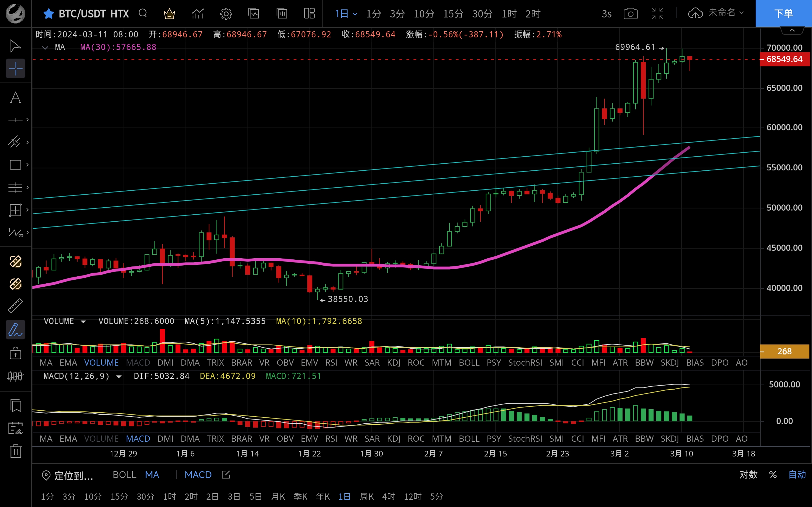Click the blue 下单 order button

click(x=784, y=14)
